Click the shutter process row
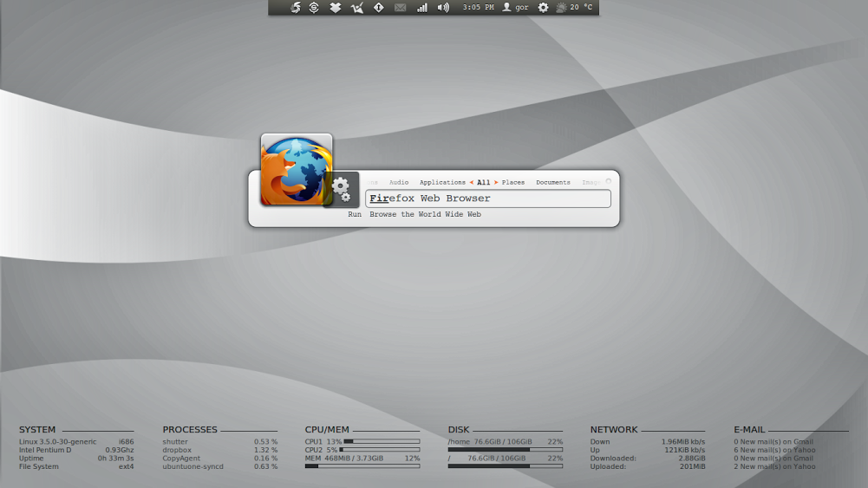This screenshot has width=868, height=488. [219, 441]
